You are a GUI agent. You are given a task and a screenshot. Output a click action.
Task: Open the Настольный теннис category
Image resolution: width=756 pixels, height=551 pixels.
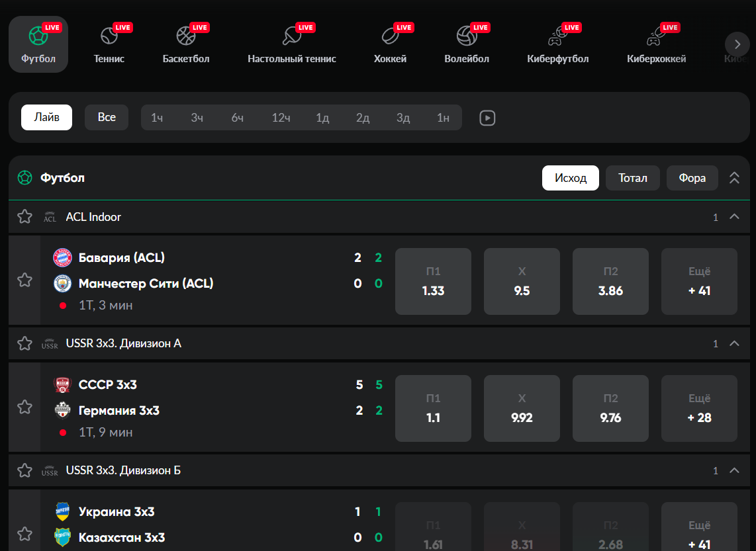[x=292, y=44]
